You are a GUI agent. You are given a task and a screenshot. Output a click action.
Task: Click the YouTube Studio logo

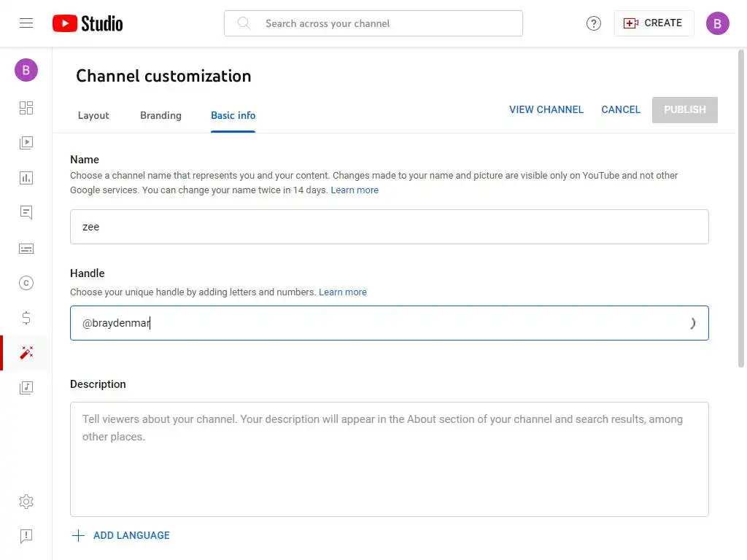pos(88,23)
